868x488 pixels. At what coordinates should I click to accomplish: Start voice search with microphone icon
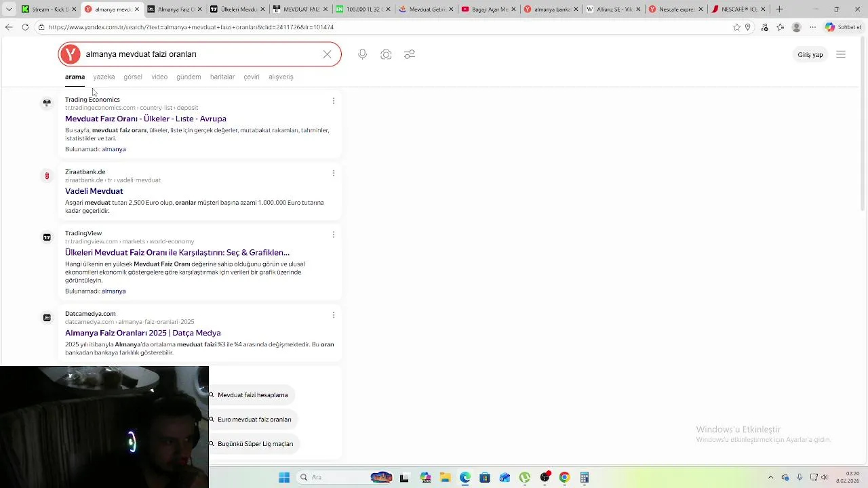pyautogui.click(x=363, y=54)
